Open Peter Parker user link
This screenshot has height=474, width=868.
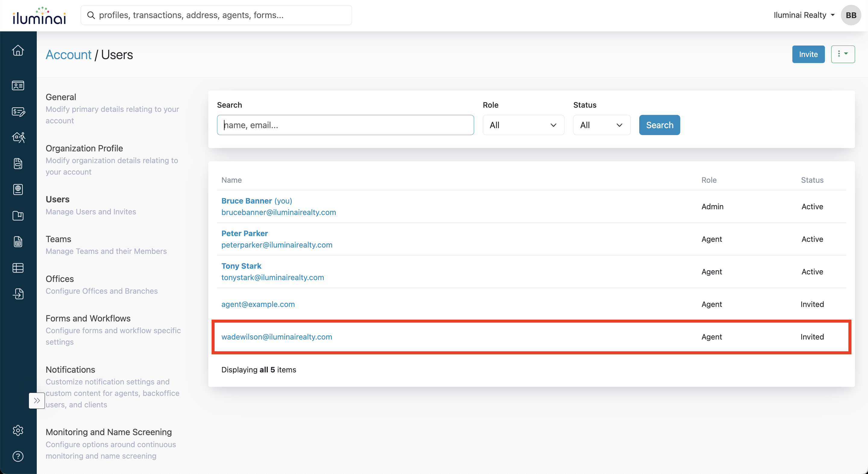pyautogui.click(x=244, y=233)
